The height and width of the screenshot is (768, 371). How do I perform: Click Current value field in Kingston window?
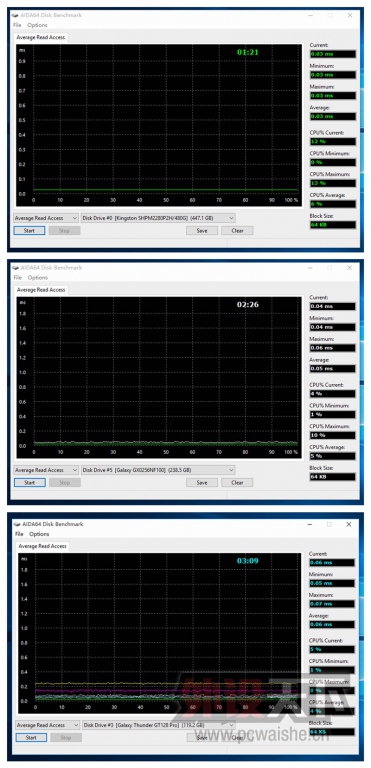333,54
